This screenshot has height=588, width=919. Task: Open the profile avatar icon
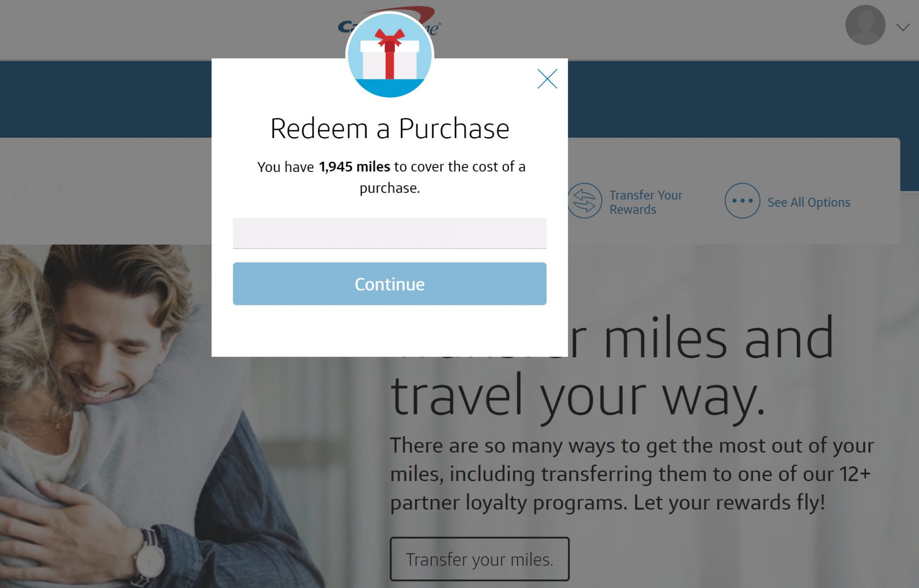tap(865, 25)
